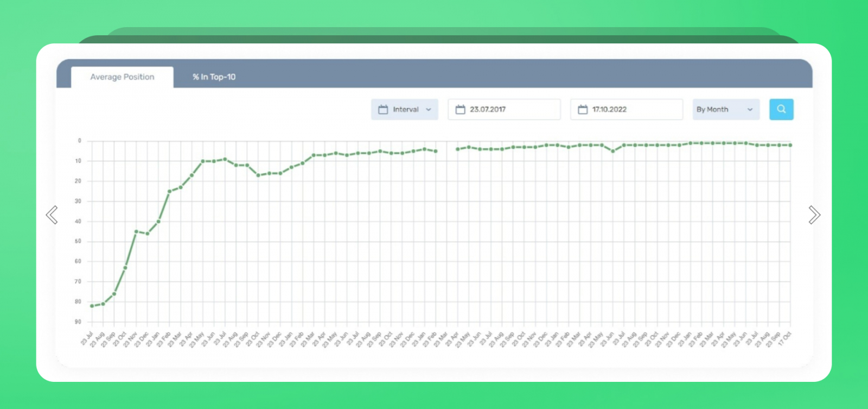Screen dimensions: 868x409
Task: Click the dip data point near 23 Jun
Action: [613, 151]
